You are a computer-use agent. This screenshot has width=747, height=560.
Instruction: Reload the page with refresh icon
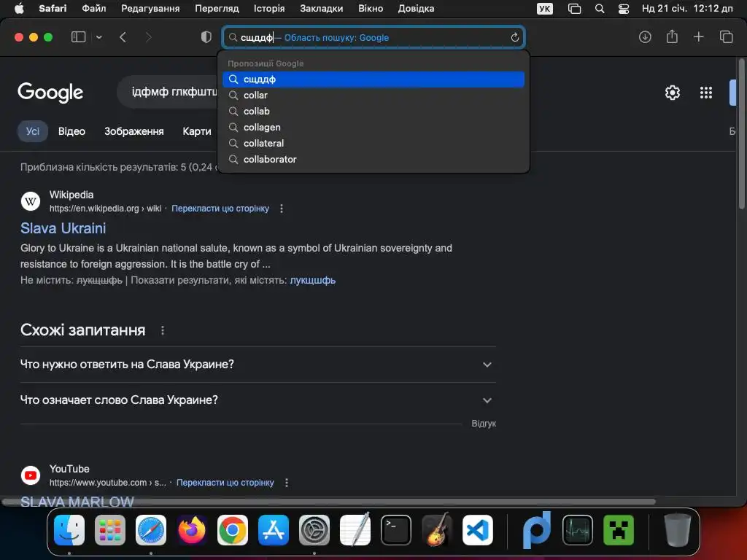pyautogui.click(x=514, y=38)
